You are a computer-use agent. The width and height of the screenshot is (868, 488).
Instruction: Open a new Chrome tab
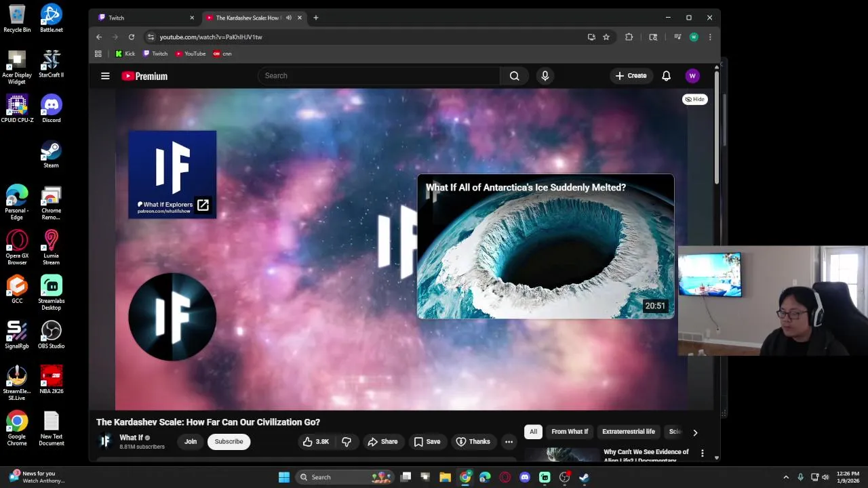coord(315,18)
